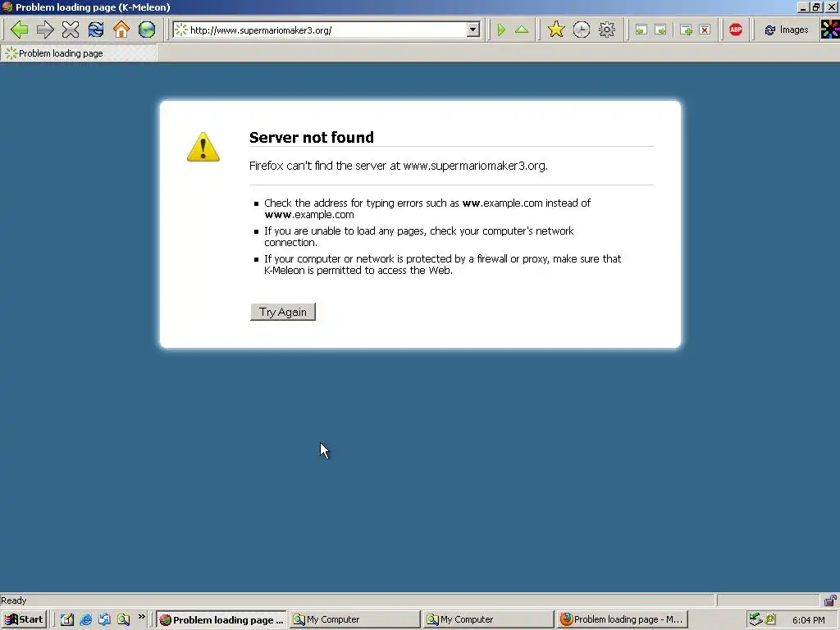The width and height of the screenshot is (840, 630).
Task: Go forward with the gray right arrow
Action: pyautogui.click(x=45, y=30)
